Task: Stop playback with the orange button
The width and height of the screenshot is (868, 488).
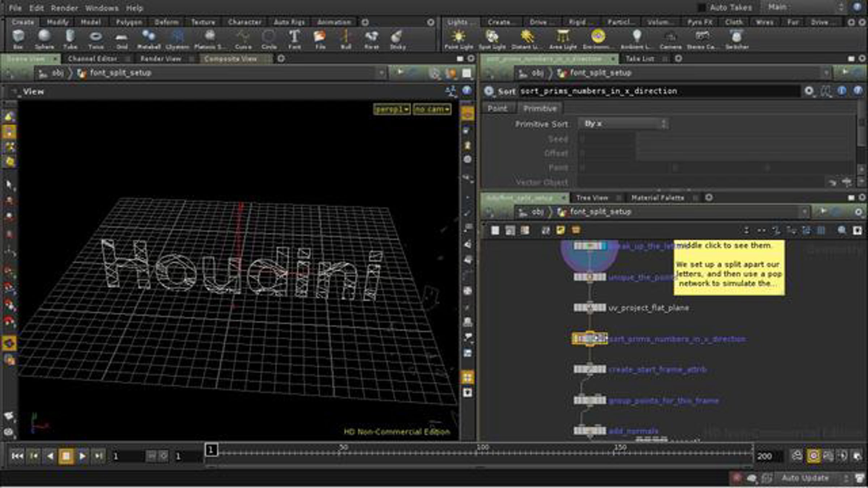Action: [x=66, y=456]
